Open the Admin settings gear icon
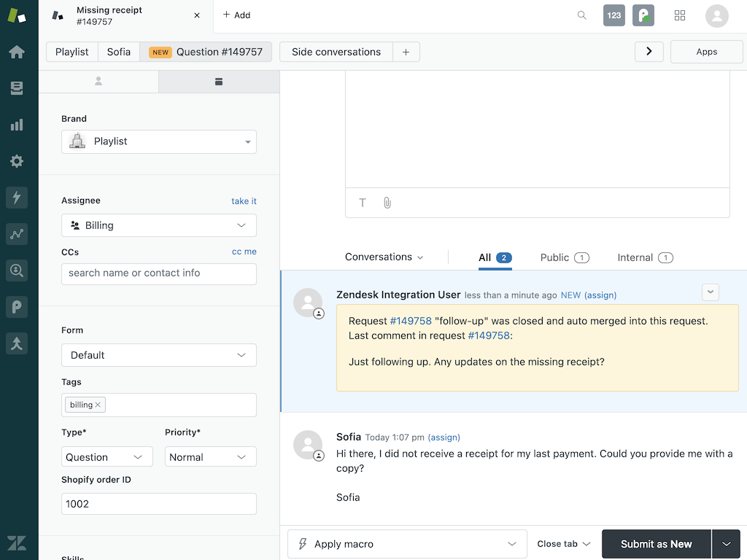The image size is (747, 560). click(x=17, y=161)
